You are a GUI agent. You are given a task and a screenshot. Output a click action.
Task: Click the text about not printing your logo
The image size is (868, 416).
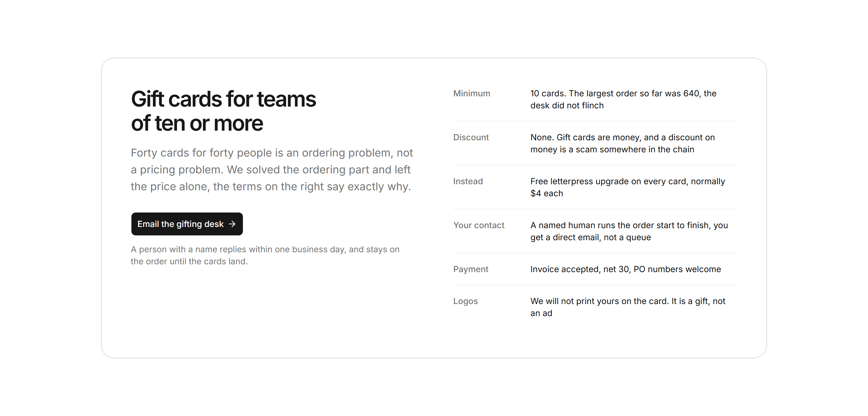(628, 307)
